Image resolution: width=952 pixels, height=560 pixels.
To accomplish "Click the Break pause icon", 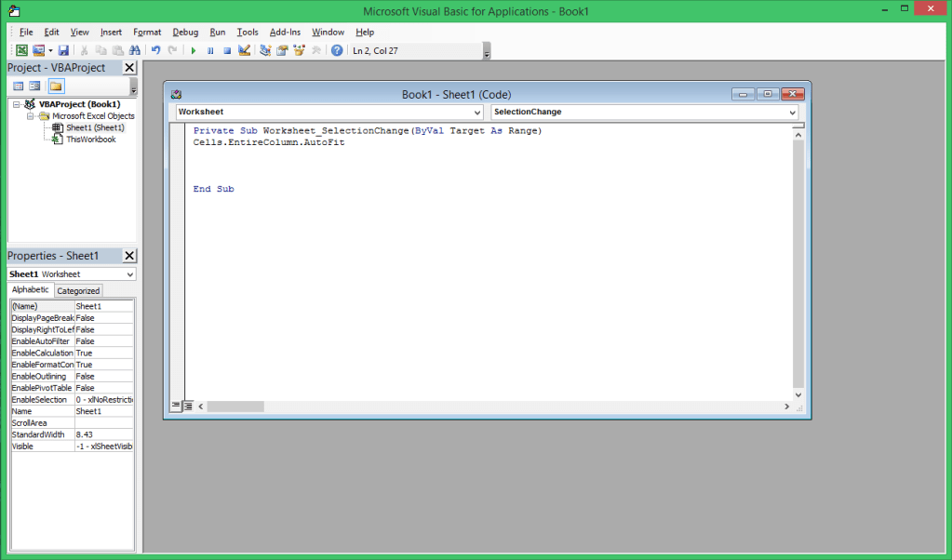I will pyautogui.click(x=210, y=50).
